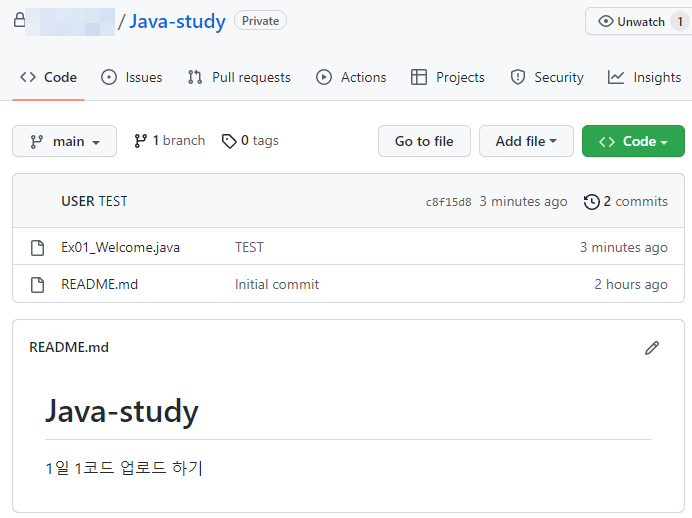Screen dimensions: 692x518
Task: Open the TEST commit message link
Action: point(249,247)
